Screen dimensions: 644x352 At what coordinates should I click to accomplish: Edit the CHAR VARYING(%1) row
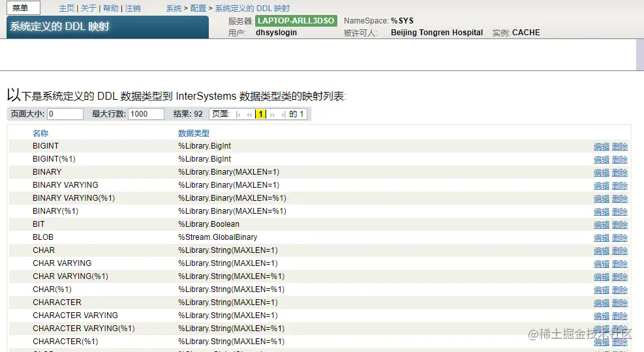coord(602,277)
